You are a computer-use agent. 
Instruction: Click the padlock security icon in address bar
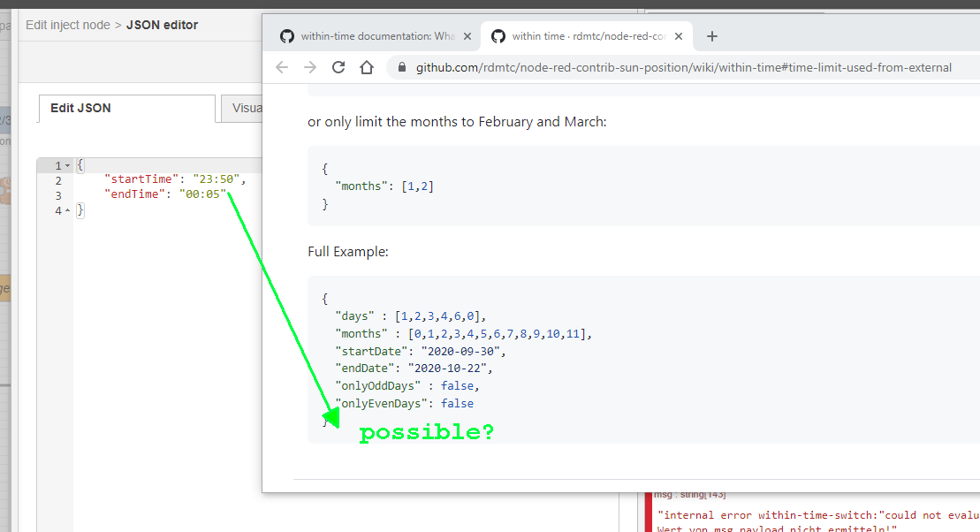point(402,66)
